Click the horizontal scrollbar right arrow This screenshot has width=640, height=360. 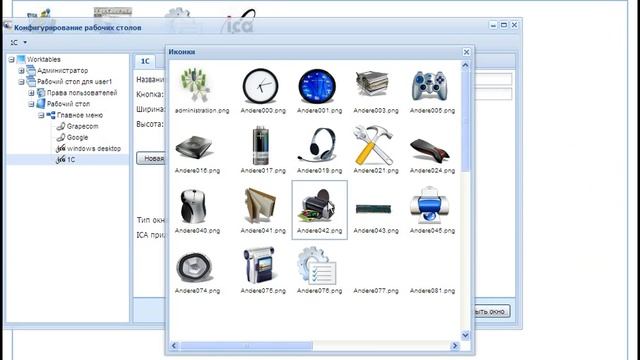click(455, 346)
